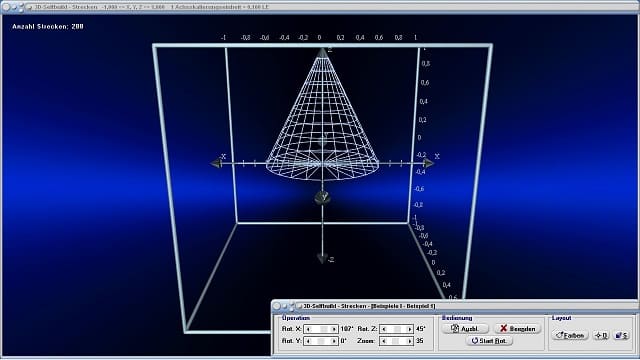The image size is (640, 360).
Task: Click the positive X axis arrowhead
Action: (429, 163)
